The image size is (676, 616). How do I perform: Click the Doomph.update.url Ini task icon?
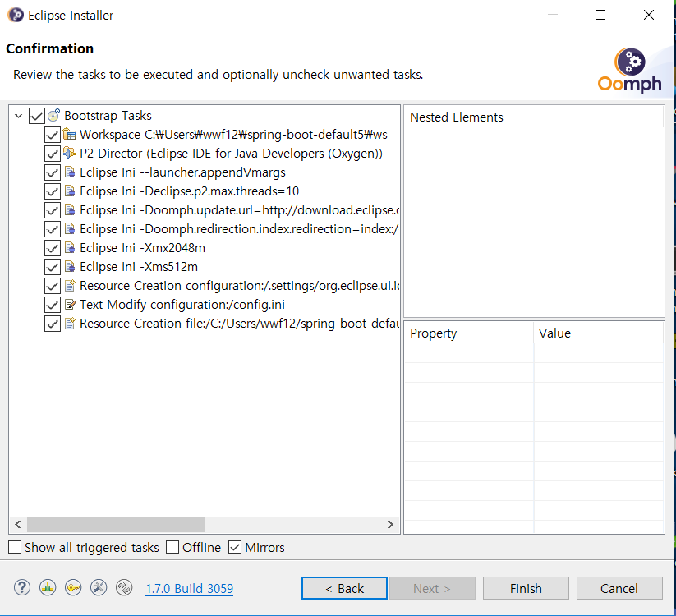coord(70,210)
